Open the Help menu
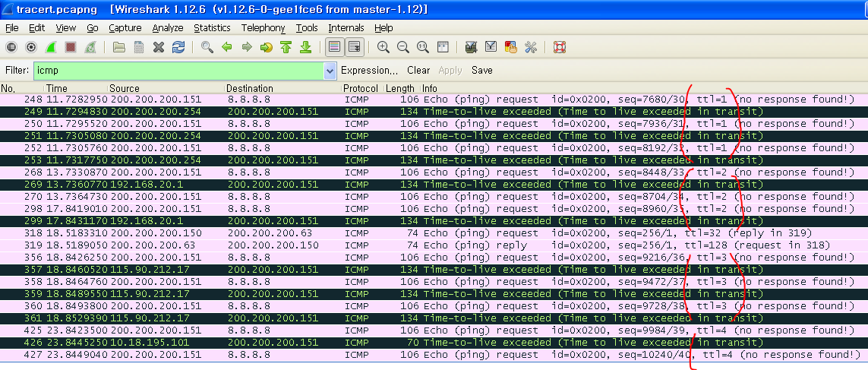 383,27
